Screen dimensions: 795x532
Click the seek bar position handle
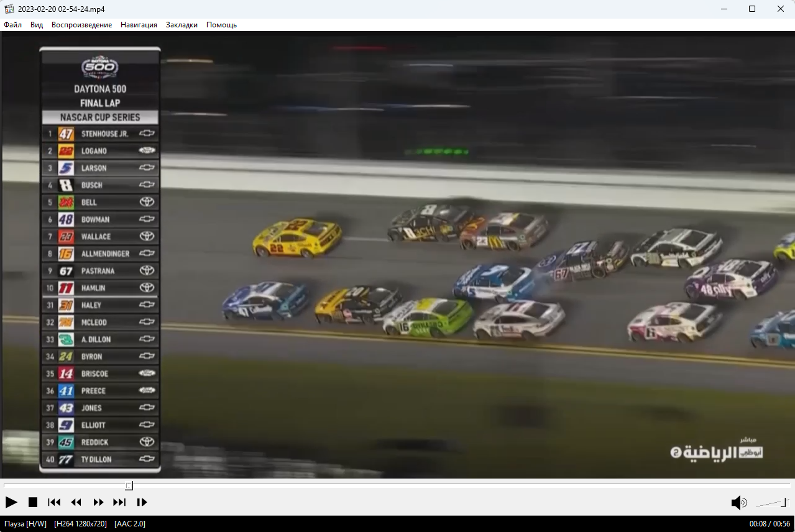click(x=129, y=485)
